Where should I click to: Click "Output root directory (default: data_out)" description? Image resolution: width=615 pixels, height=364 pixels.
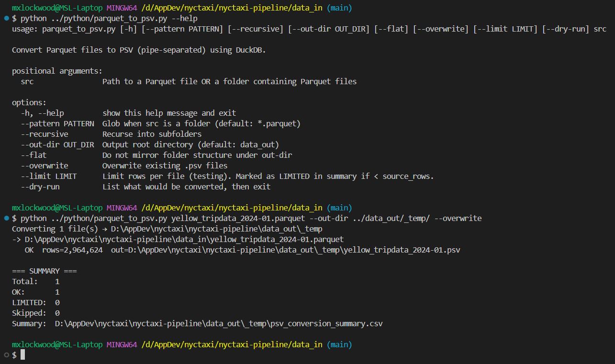(190, 144)
